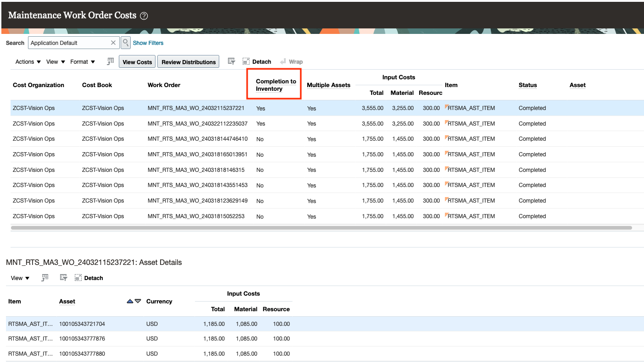This screenshot has width=644, height=363.
Task: Open help icon next to page title
Action: point(144,16)
